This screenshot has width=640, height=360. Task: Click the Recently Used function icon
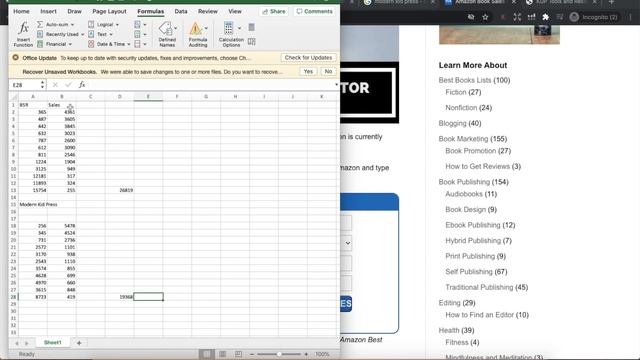coord(40,34)
